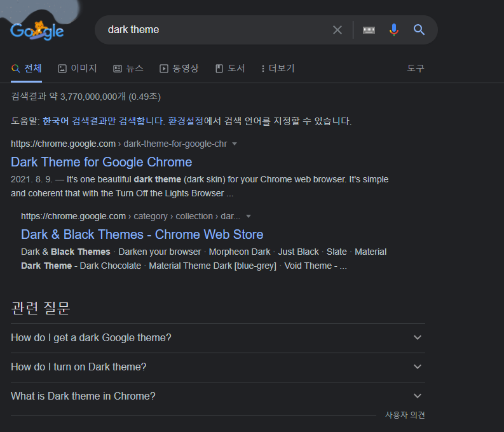Open 'Dark & Black Themes - Chrome Web Store'

[x=142, y=235]
